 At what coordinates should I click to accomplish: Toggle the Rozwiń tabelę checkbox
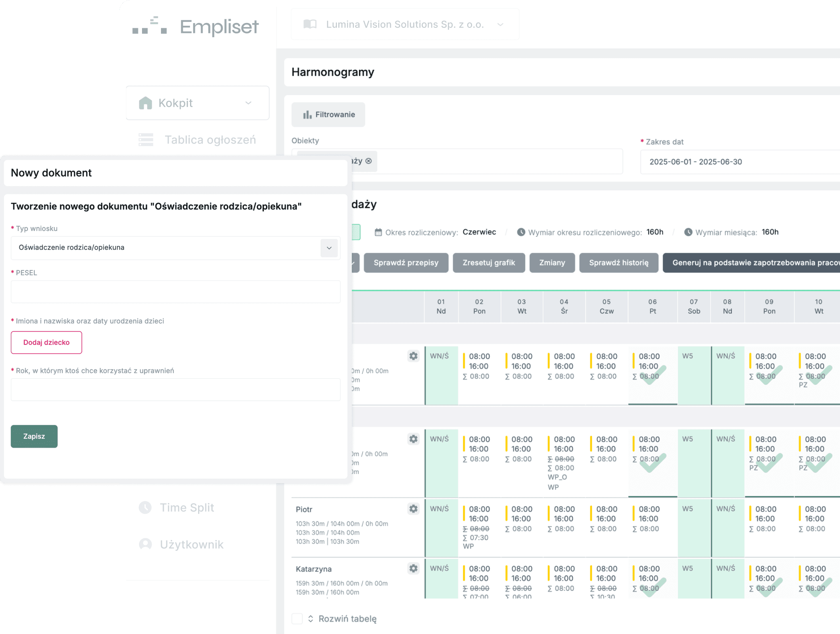tap(297, 619)
